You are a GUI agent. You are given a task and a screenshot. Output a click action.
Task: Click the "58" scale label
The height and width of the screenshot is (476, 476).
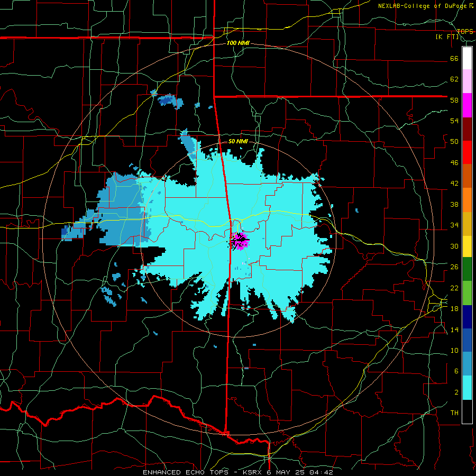click(x=454, y=100)
